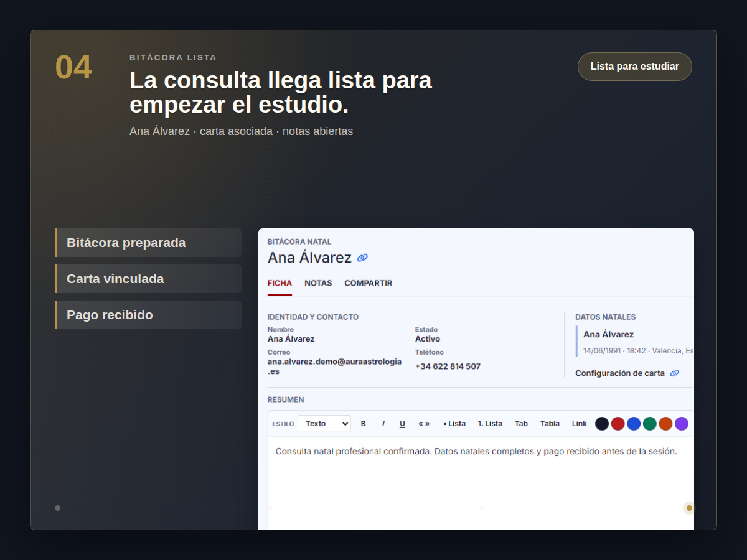Pick the black text color swatch
Screen dimensions: 747x560
coord(602,424)
